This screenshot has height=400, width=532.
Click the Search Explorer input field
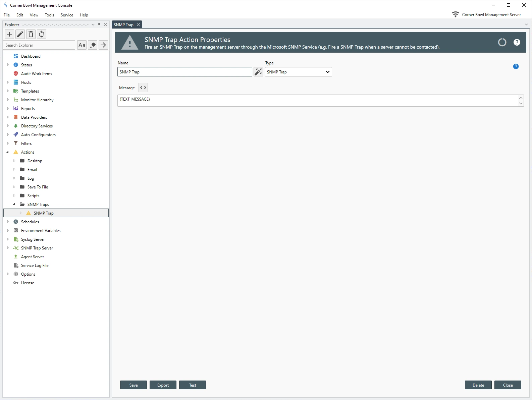(39, 45)
